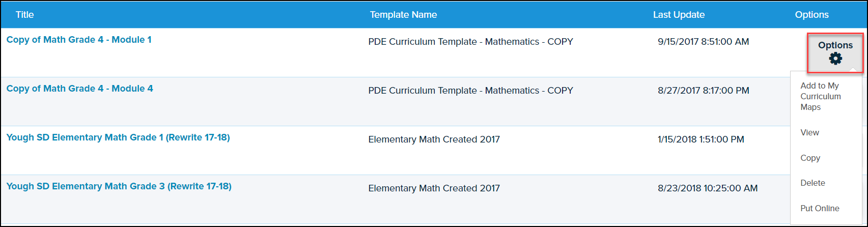Choose Add to My Curriculum Maps
868x227 pixels.
pyautogui.click(x=820, y=96)
